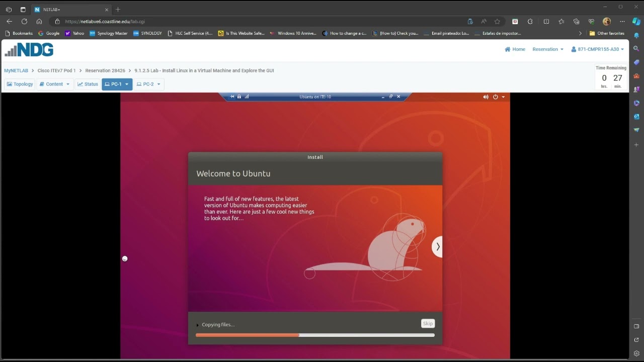Toggle split screen view icon
This screenshot has width=644, height=362.
point(546,22)
